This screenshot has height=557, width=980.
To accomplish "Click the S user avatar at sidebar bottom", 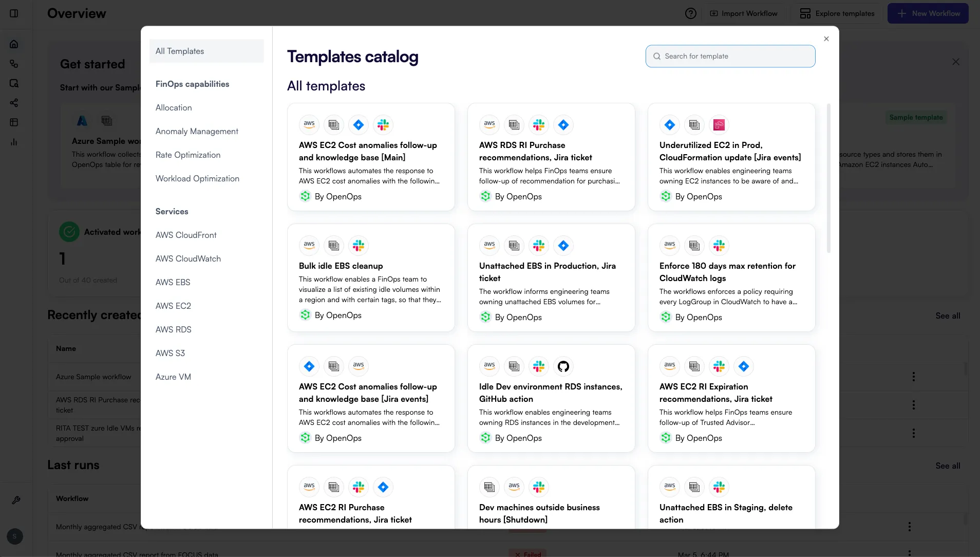I will (x=14, y=536).
